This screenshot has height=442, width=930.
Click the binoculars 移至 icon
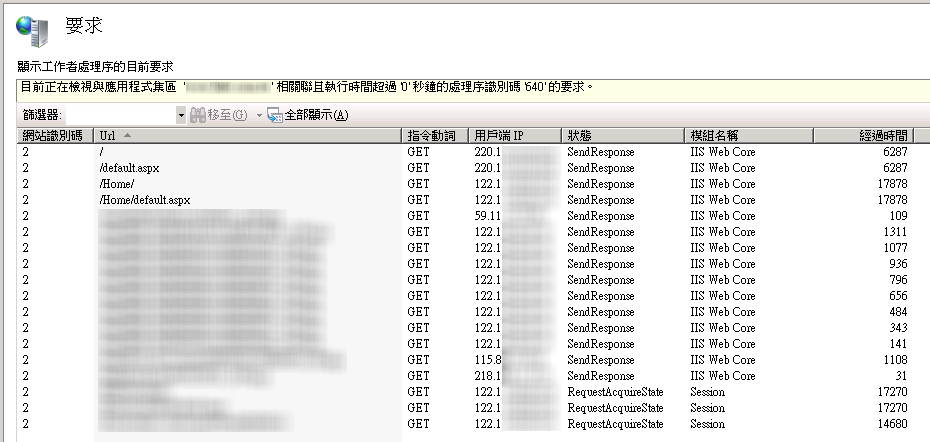tap(198, 115)
